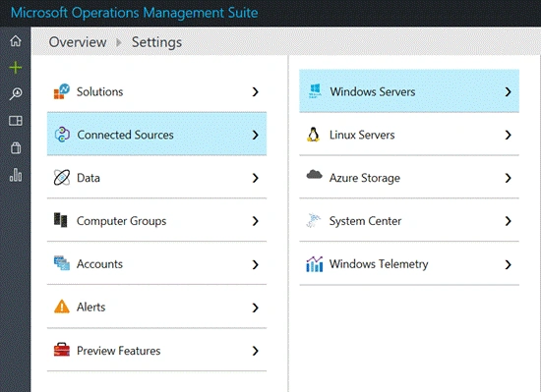The width and height of the screenshot is (541, 392).
Task: Open the Alerts settings item
Action: pyautogui.click(x=156, y=307)
